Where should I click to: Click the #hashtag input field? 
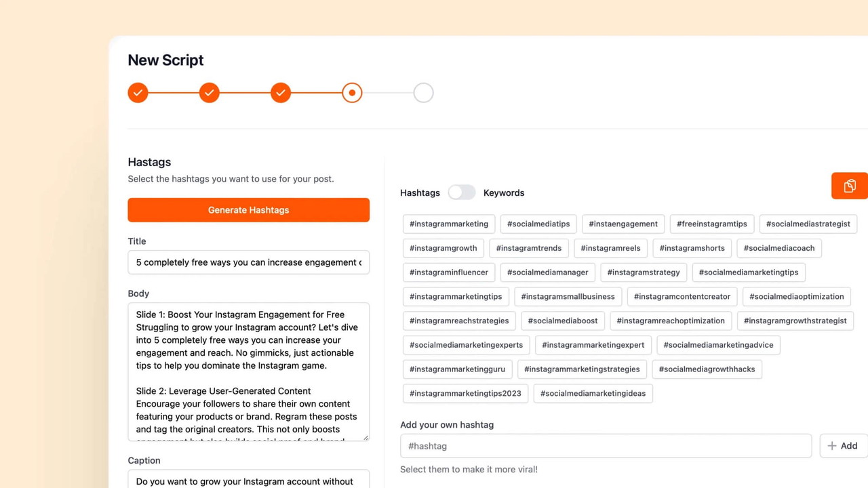tap(606, 446)
